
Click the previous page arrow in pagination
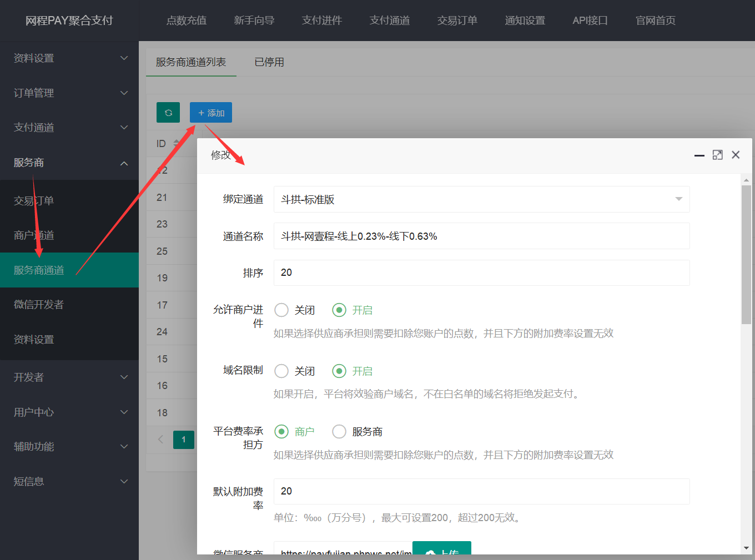click(161, 440)
